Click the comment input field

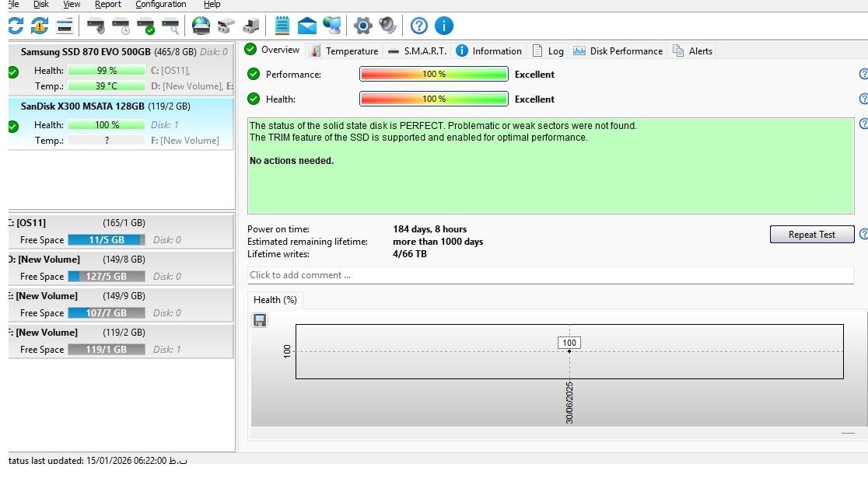tap(550, 275)
